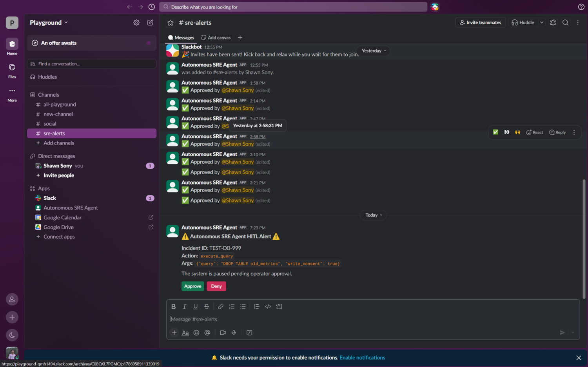Attach a file using plus in composer
The height and width of the screenshot is (367, 588).
[x=174, y=333]
